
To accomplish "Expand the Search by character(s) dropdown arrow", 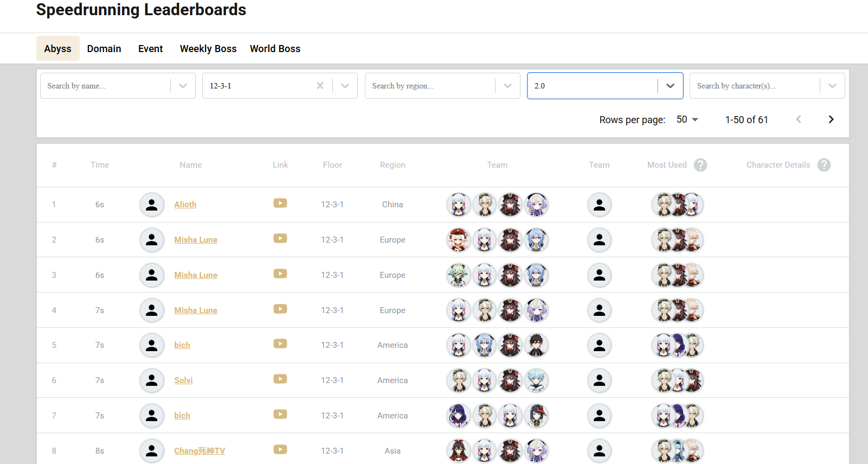I will coord(832,86).
